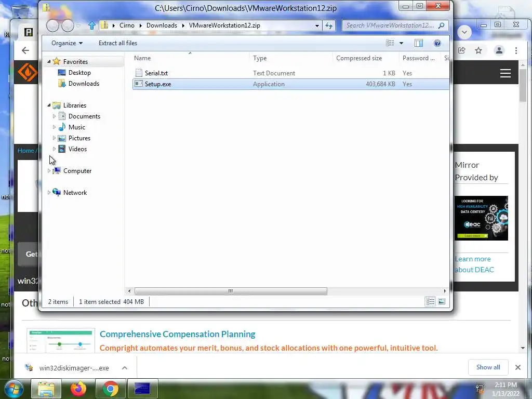Open Firefox from the taskbar
The width and height of the screenshot is (532, 399).
pyautogui.click(x=78, y=389)
